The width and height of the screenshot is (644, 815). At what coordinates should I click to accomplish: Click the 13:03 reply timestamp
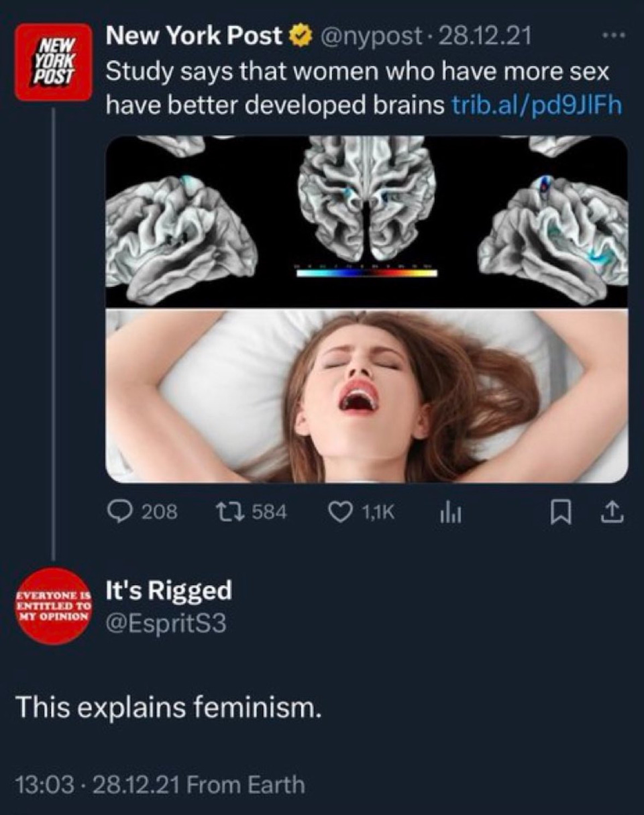click(43, 783)
